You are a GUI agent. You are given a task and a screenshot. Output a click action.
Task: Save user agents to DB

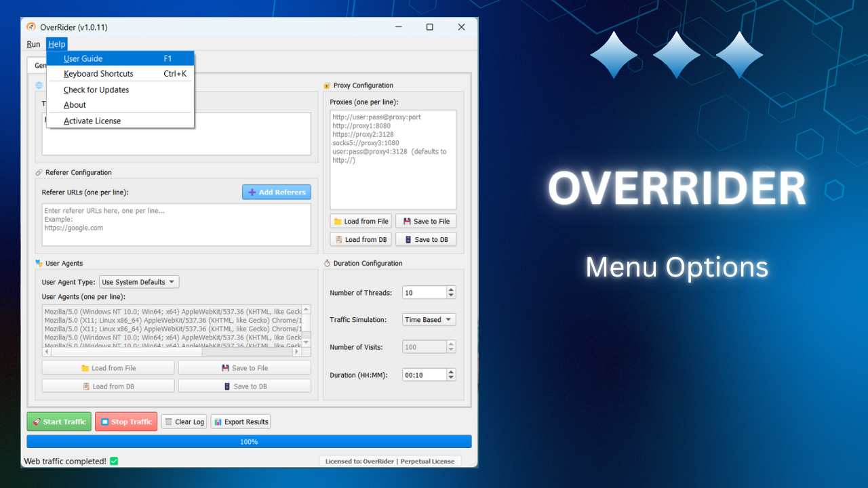(244, 386)
